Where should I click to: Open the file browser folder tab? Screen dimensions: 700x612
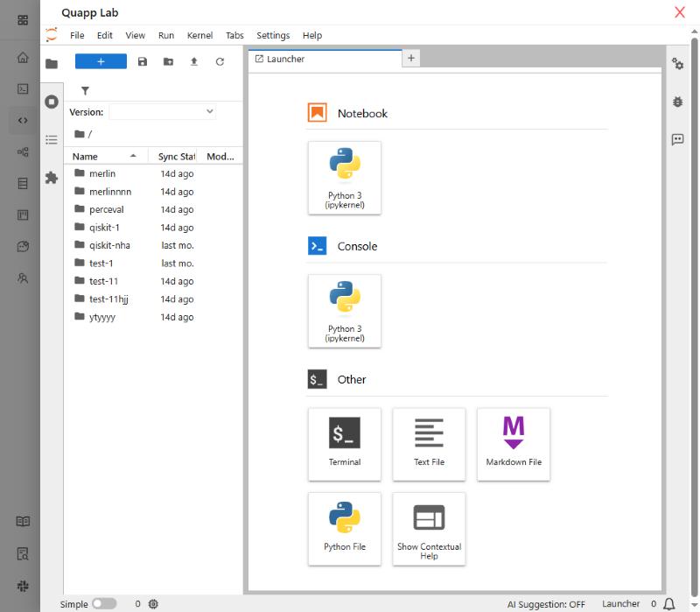[52, 63]
